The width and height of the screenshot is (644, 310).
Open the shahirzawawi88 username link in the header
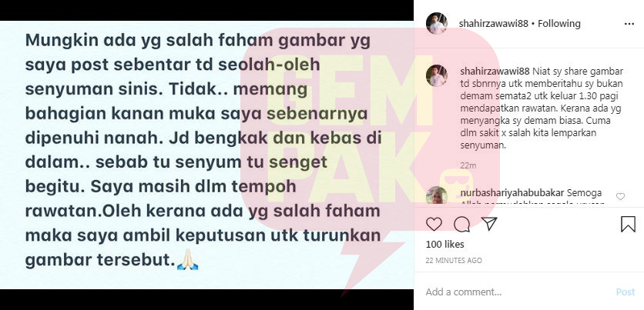494,24
